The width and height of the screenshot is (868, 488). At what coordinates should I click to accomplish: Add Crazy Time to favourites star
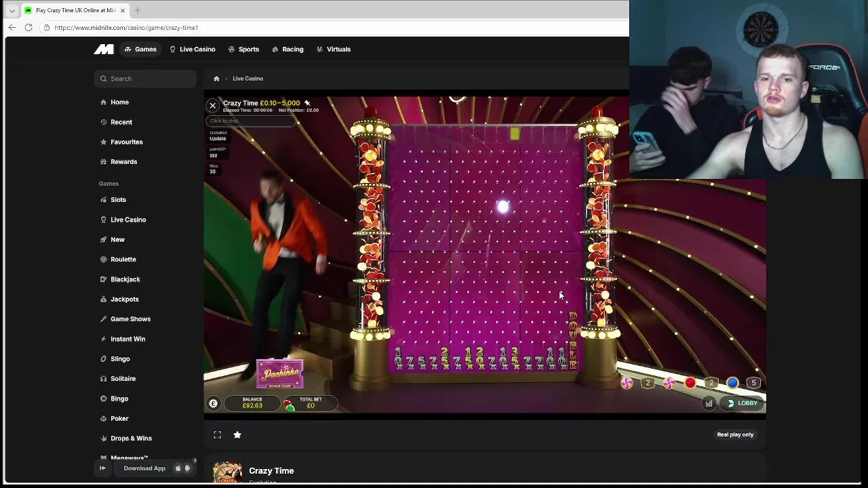(237, 434)
